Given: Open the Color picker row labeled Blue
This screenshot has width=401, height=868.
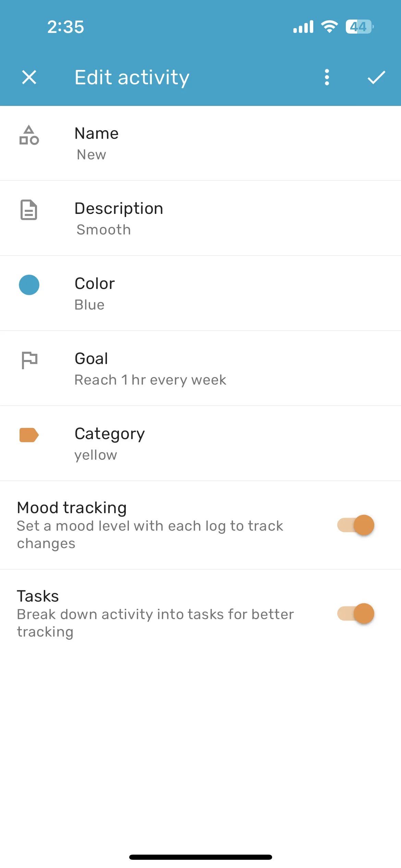Looking at the screenshot, I should point(200,293).
